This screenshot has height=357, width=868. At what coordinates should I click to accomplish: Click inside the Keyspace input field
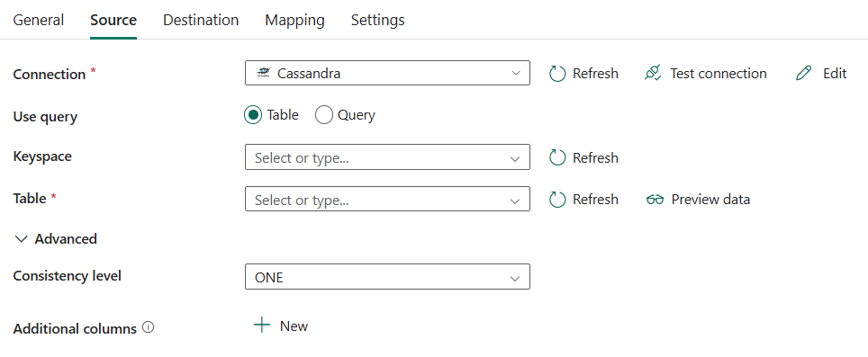(x=387, y=157)
